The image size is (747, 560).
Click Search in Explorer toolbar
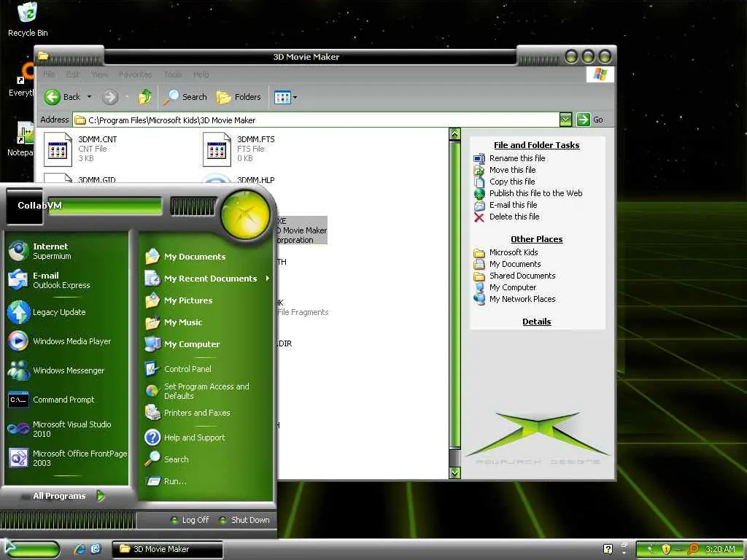click(185, 97)
